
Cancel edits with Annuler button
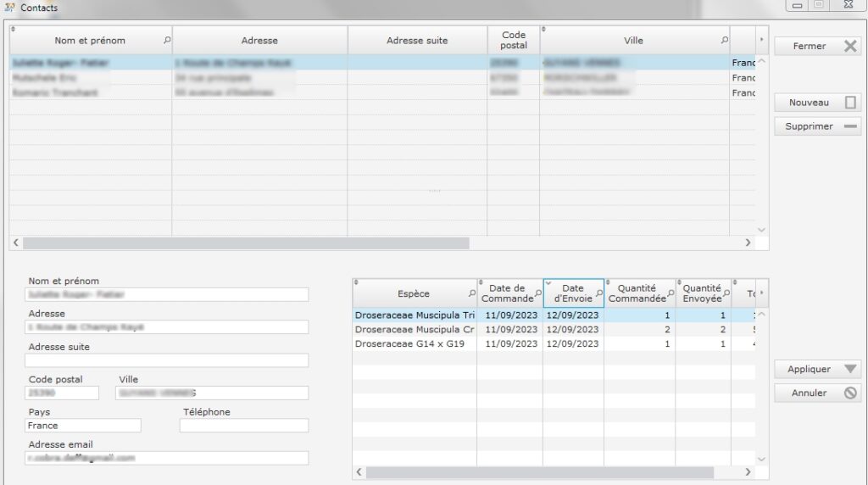point(818,393)
